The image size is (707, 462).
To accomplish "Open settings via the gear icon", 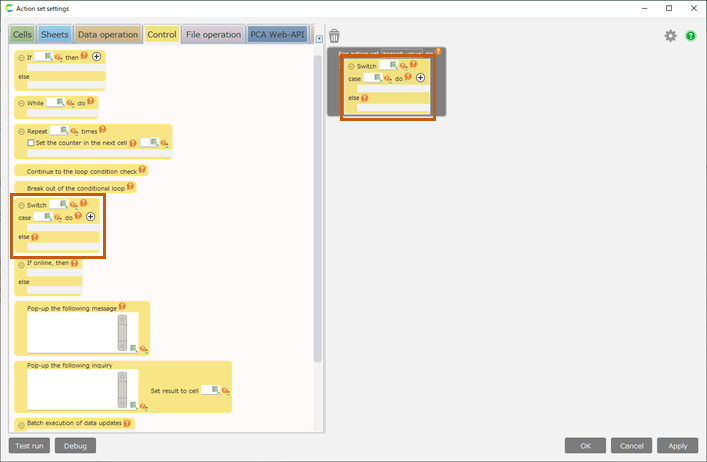I will tap(671, 36).
